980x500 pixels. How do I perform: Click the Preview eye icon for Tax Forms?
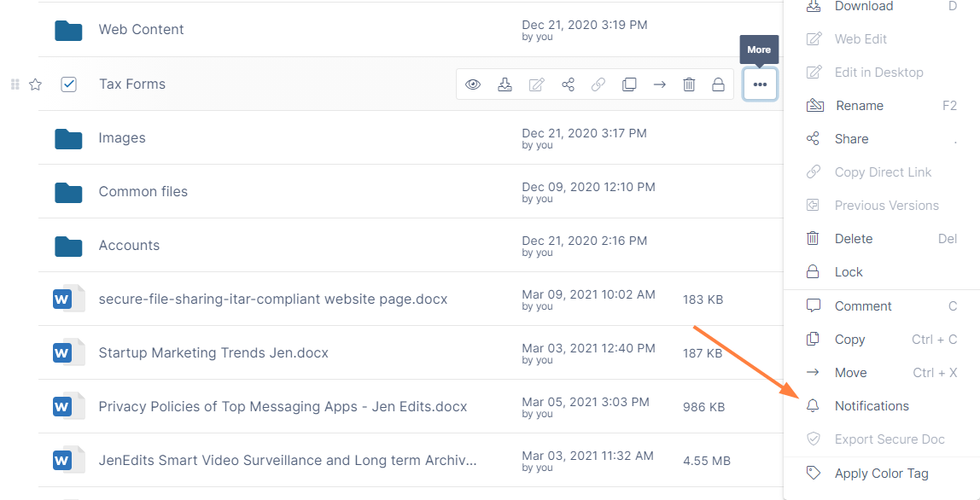click(473, 84)
